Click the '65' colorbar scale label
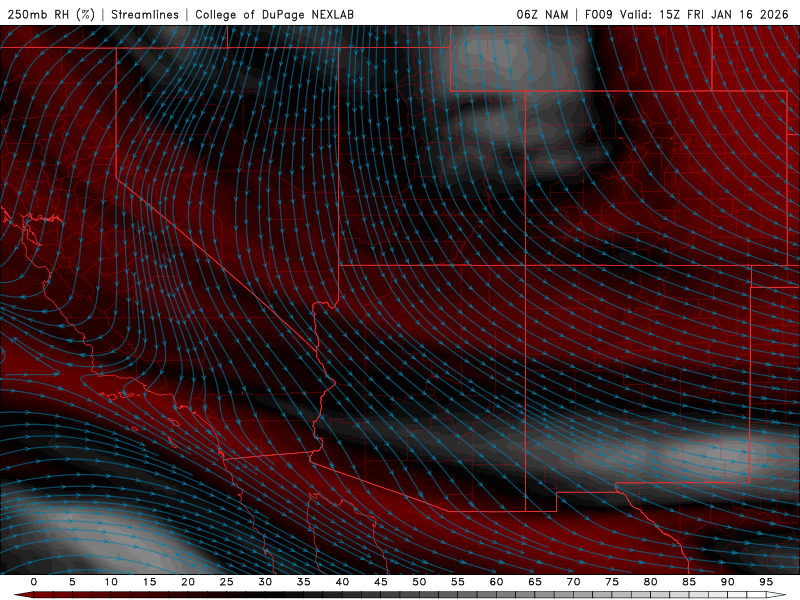 535,582
